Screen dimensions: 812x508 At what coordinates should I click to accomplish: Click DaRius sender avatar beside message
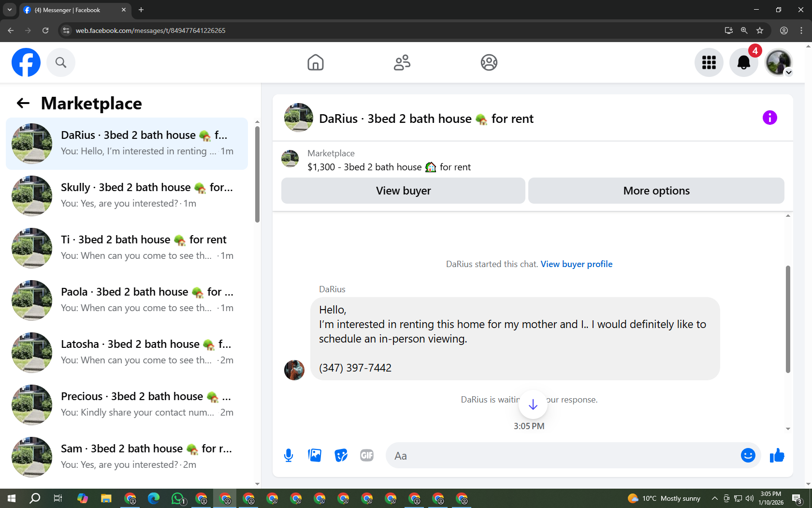pos(294,370)
